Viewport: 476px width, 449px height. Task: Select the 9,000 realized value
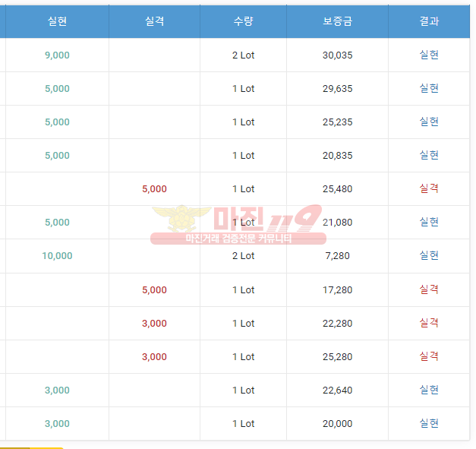(57, 55)
